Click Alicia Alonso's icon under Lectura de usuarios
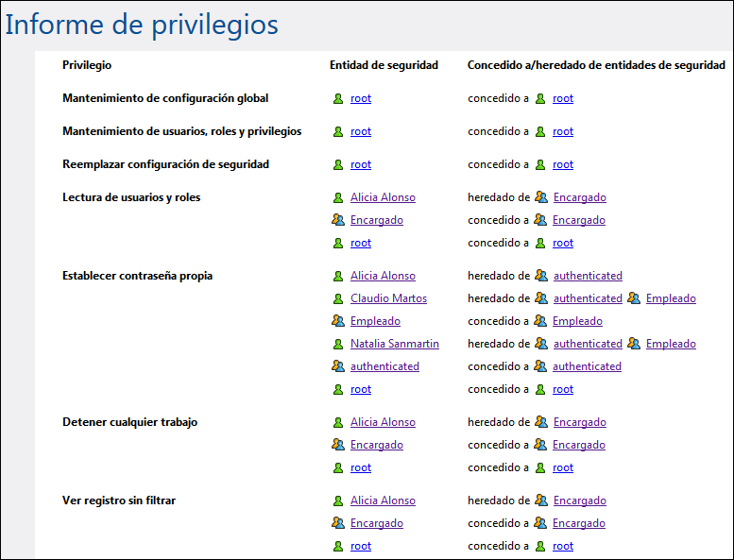 pos(338,197)
